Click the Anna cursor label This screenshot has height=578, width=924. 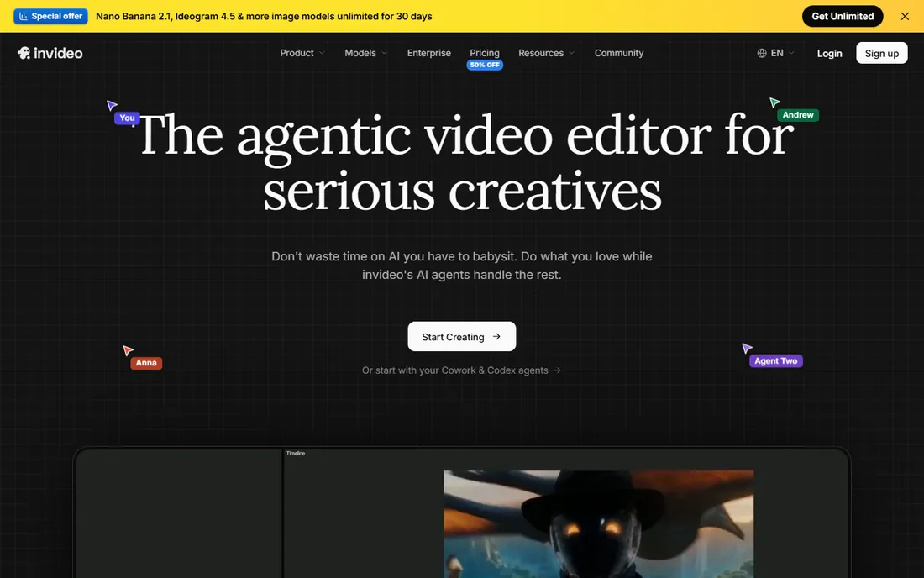(x=146, y=363)
